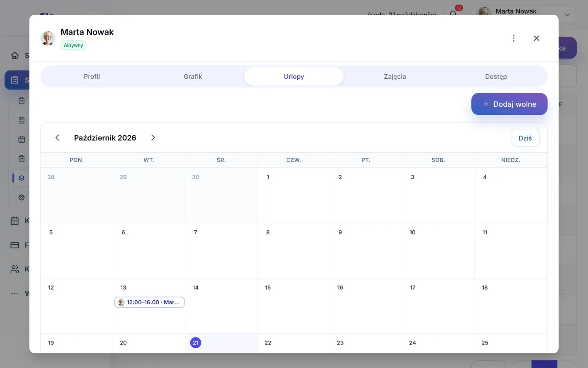Open the Dostęp tab
The height and width of the screenshot is (368, 588).
tap(496, 77)
